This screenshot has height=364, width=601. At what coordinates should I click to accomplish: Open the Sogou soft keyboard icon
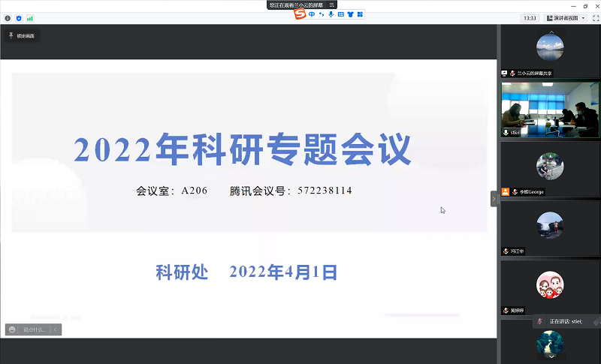coord(340,14)
